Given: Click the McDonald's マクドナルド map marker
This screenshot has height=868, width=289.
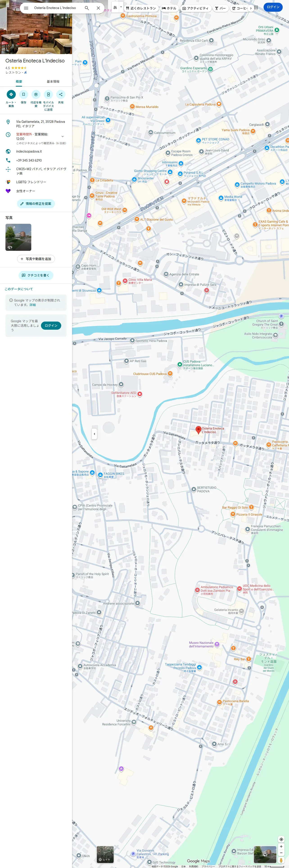Looking at the screenshot, I should (x=184, y=201).
